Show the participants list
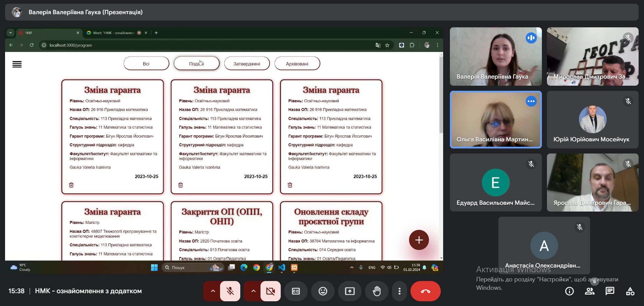Viewport: 644px width, 306px height. pyautogui.click(x=589, y=291)
